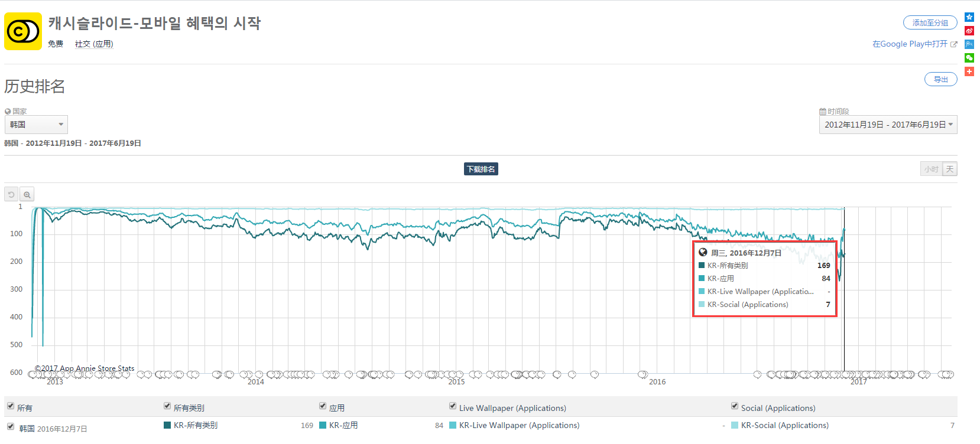Share via the red Weibo icon
980x444 pixels.
(969, 31)
